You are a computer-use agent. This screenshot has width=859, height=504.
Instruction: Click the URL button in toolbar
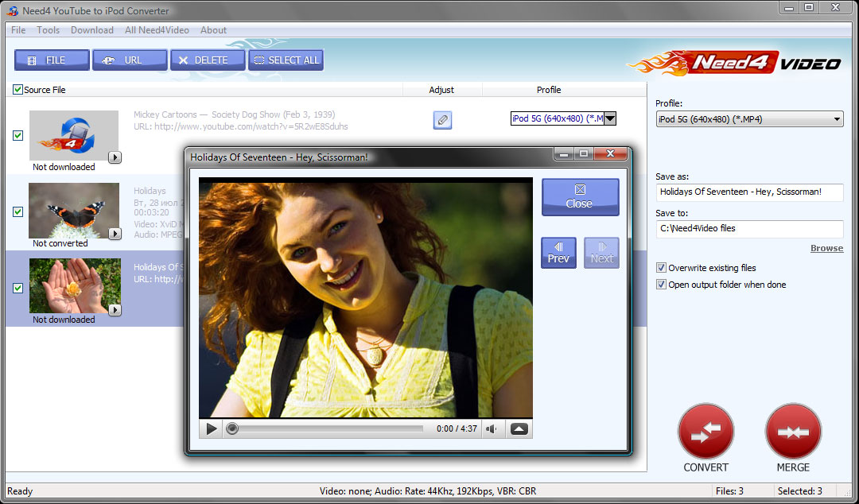pyautogui.click(x=130, y=60)
